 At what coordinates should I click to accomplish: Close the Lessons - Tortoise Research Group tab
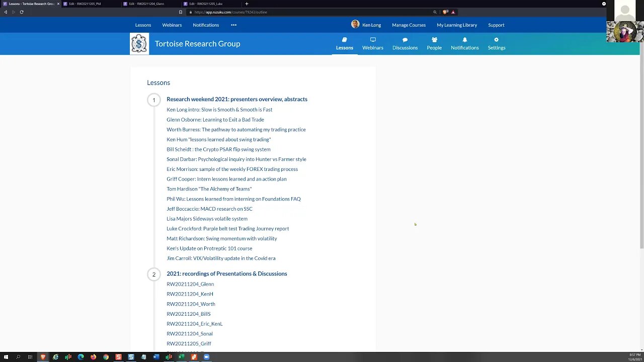58,4
